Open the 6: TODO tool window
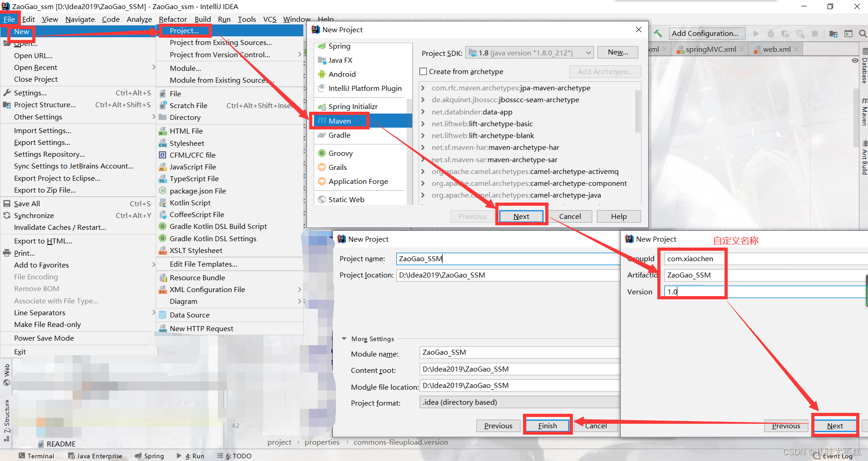868x461 pixels. click(x=234, y=456)
